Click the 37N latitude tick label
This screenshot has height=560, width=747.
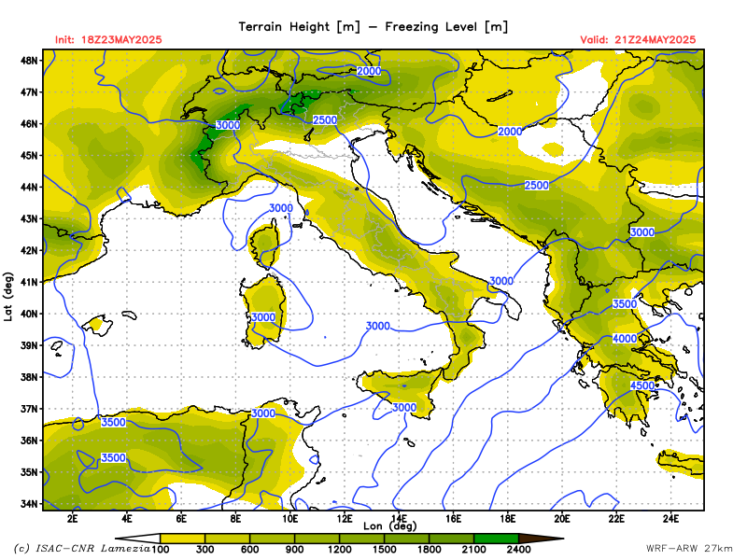point(30,409)
